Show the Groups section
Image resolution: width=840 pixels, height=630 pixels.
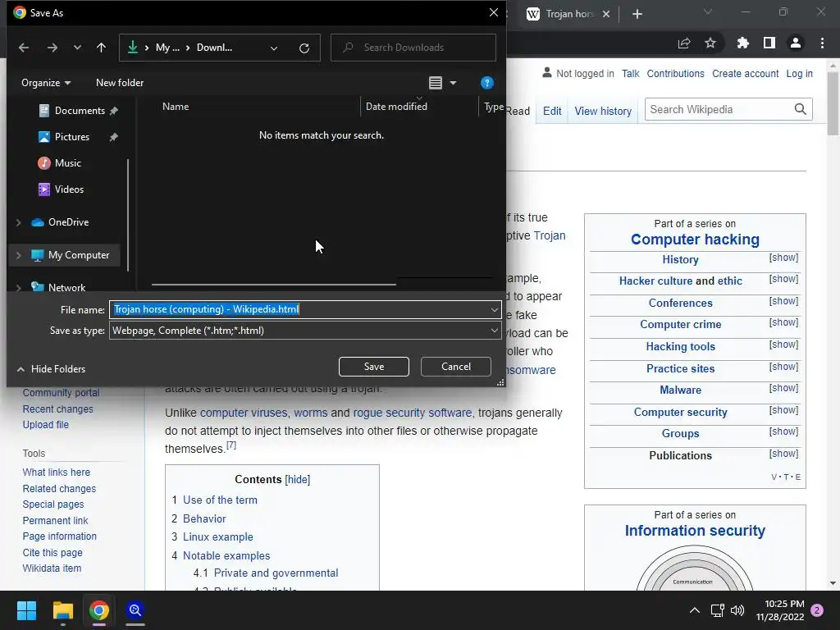coord(783,431)
